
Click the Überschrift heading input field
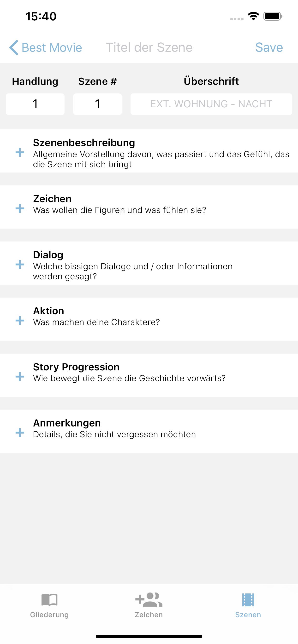pyautogui.click(x=211, y=104)
